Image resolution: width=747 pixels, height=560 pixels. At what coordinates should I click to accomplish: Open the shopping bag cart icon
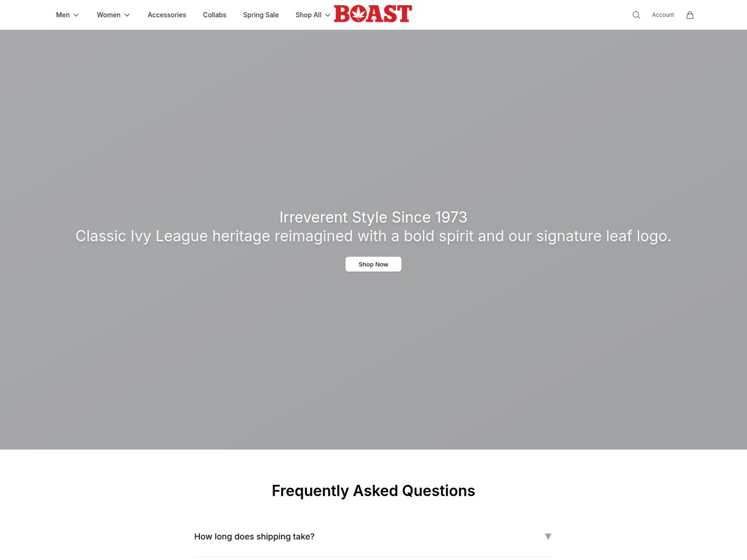point(690,15)
